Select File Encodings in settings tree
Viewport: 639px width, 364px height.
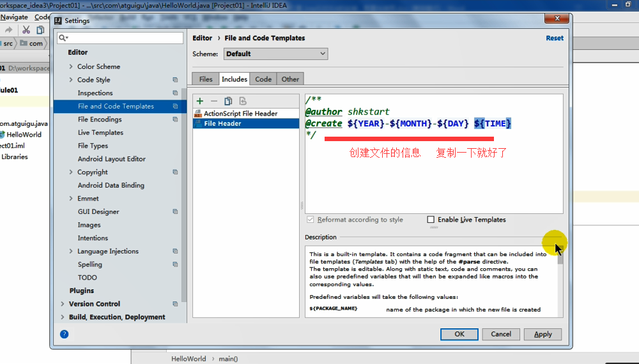tap(100, 119)
